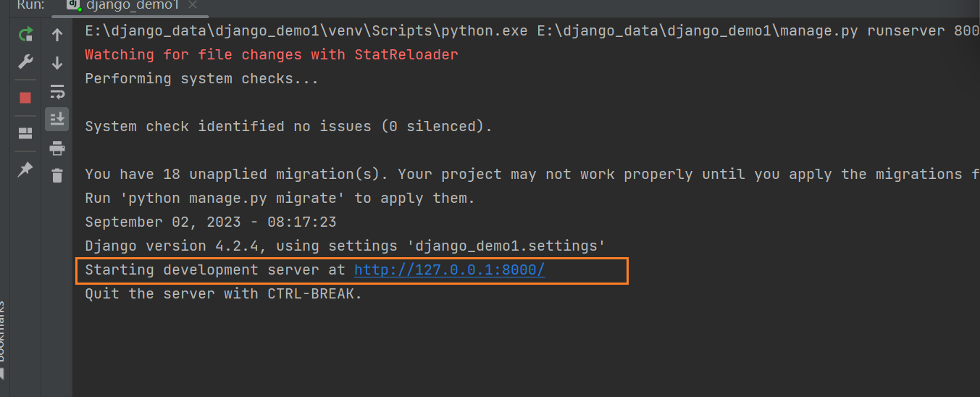Open the http://127.0.0.1:8000/ server link
The width and height of the screenshot is (980, 397).
click(449, 270)
